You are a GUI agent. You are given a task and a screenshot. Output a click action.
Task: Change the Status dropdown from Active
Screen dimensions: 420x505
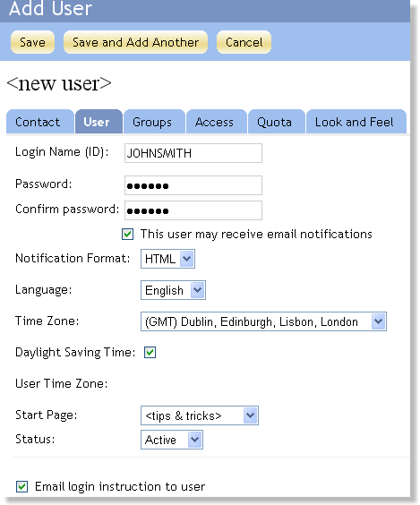172,440
